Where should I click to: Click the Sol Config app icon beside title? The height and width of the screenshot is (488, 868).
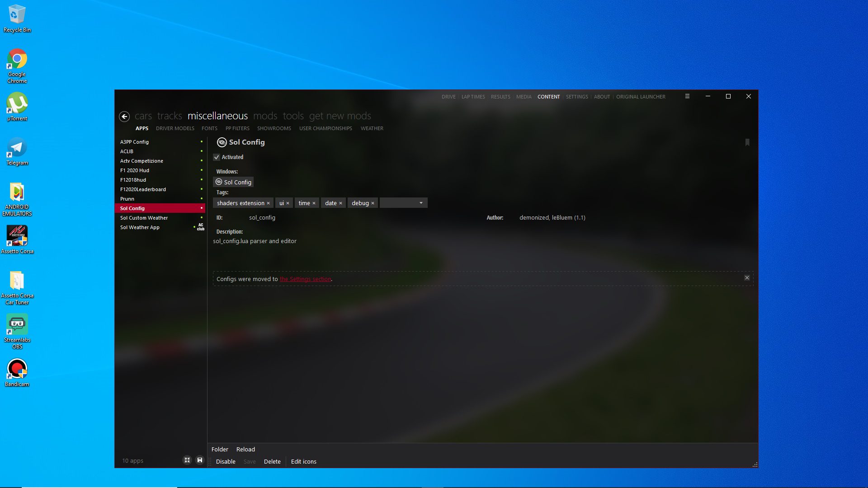pyautogui.click(x=222, y=142)
